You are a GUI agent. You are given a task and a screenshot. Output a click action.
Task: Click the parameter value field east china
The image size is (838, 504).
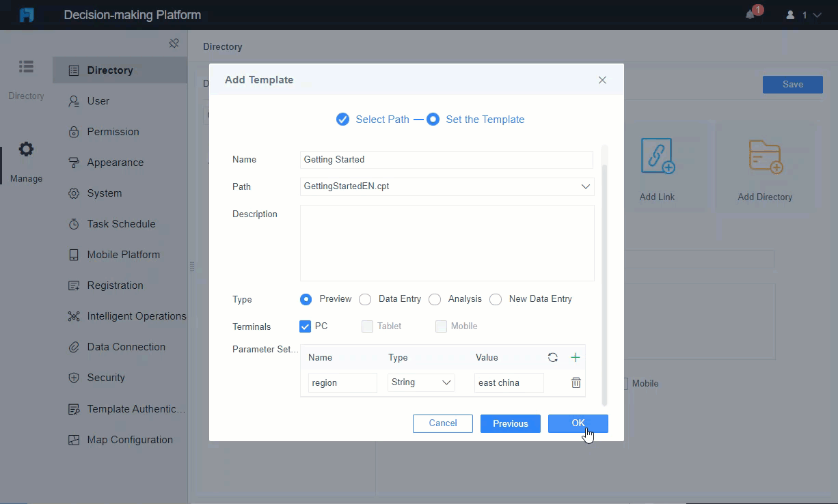(509, 382)
